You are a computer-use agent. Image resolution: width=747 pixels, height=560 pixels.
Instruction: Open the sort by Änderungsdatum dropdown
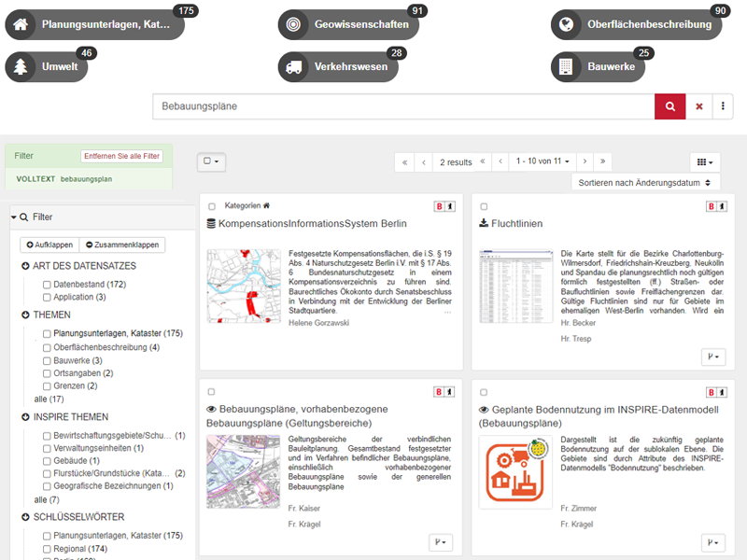(645, 183)
